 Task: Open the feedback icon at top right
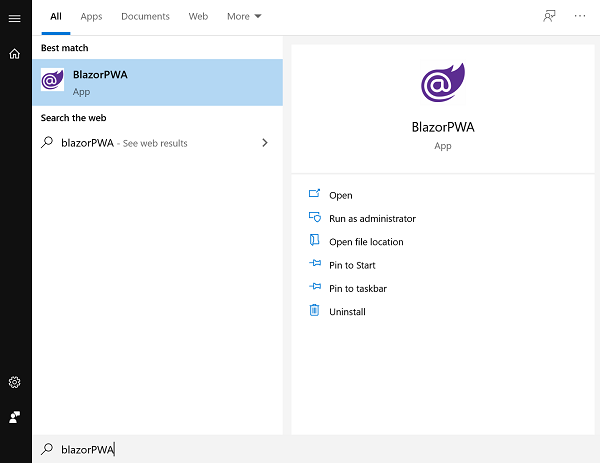549,16
